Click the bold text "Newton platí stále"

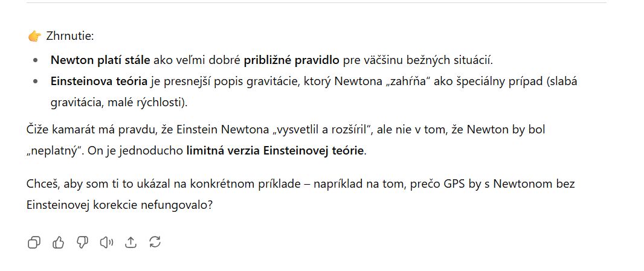[100, 60]
